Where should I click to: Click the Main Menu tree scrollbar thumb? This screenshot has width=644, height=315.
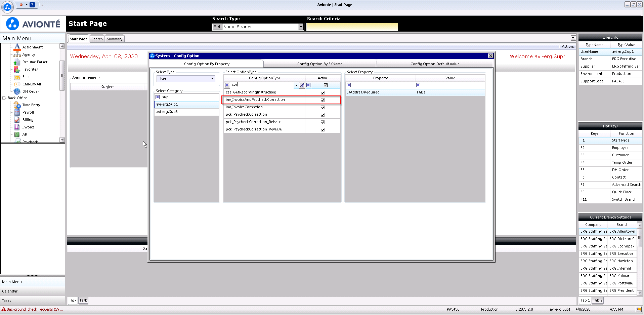(62, 76)
